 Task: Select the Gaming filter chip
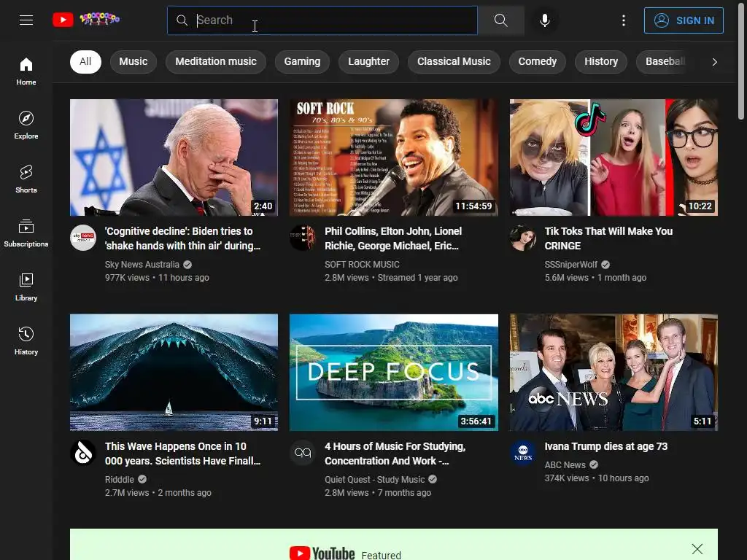(302, 61)
